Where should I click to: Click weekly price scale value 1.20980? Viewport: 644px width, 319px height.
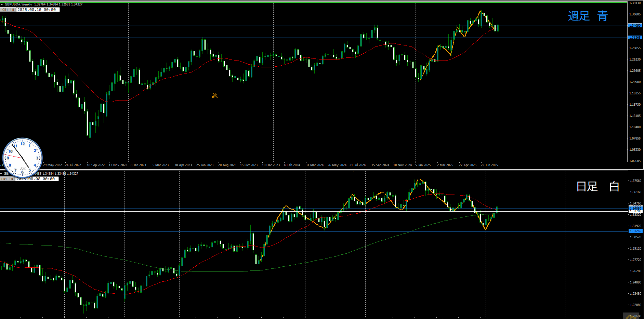click(635, 82)
